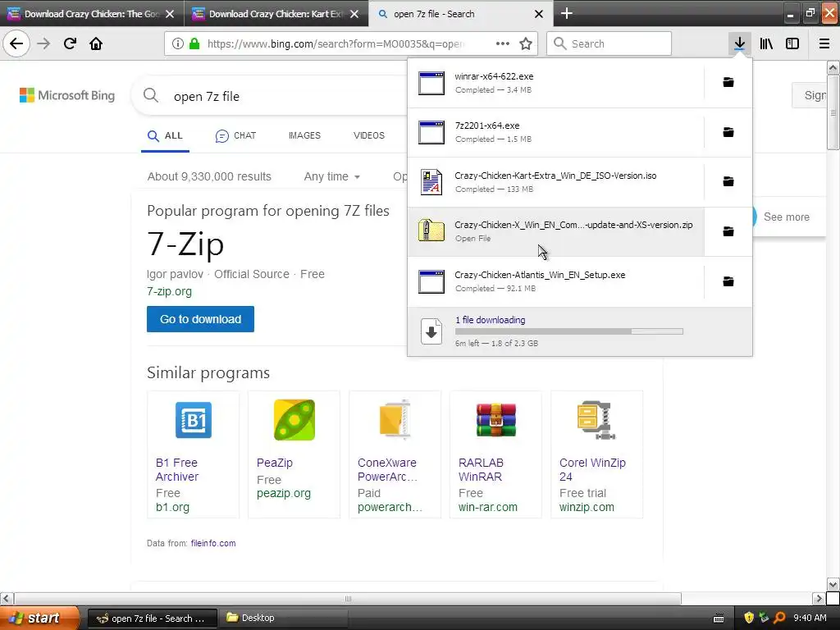Open a new browser tab
The image size is (840, 630).
point(567,13)
